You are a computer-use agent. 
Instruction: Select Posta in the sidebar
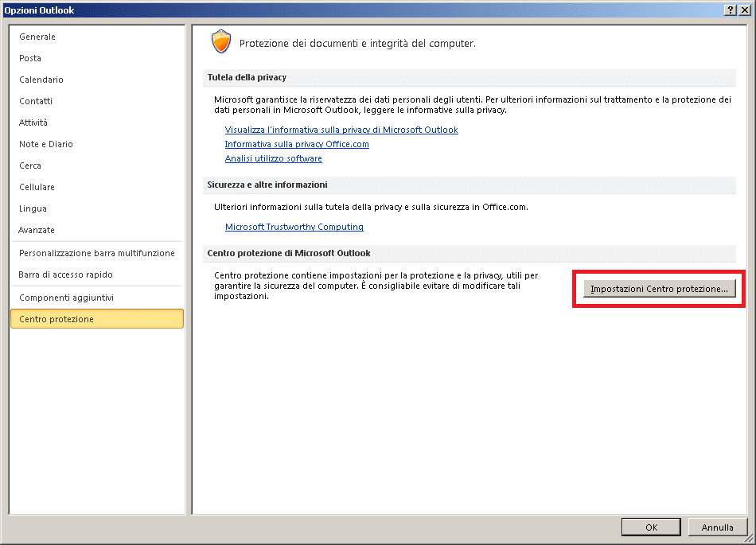(x=96, y=58)
